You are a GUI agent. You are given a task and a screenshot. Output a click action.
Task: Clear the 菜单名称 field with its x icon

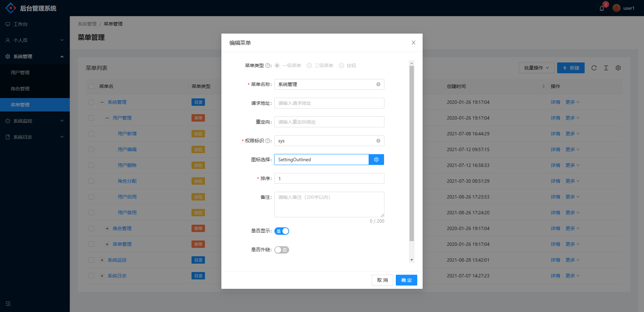[379, 84]
